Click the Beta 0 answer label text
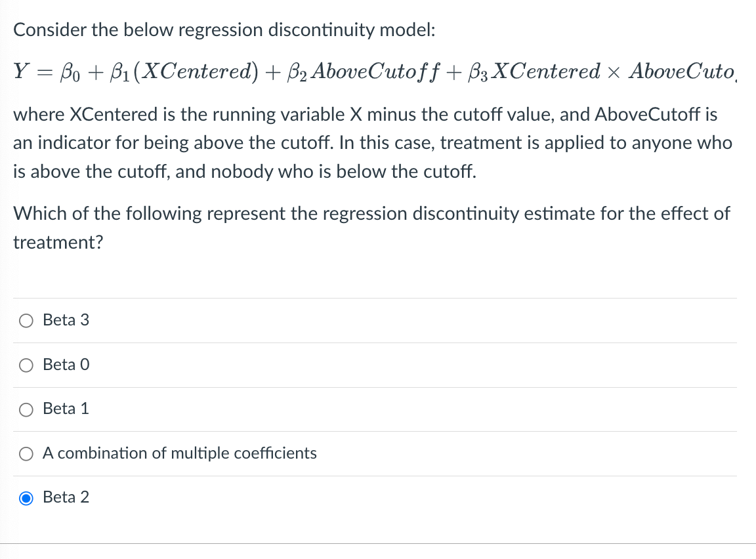This screenshot has width=756, height=559. pos(66,365)
